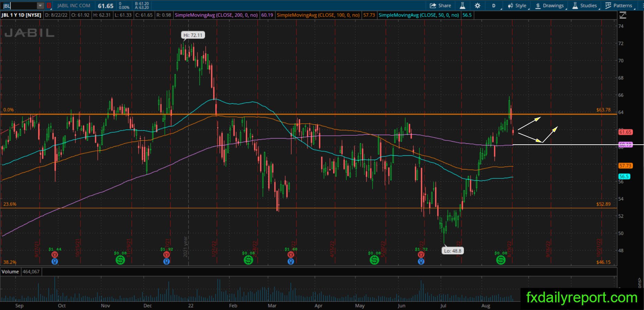Click the SimpleMovingAvg (CLOSE, 200, 0, no) label
The height and width of the screenshot is (310, 644).
pyautogui.click(x=216, y=15)
